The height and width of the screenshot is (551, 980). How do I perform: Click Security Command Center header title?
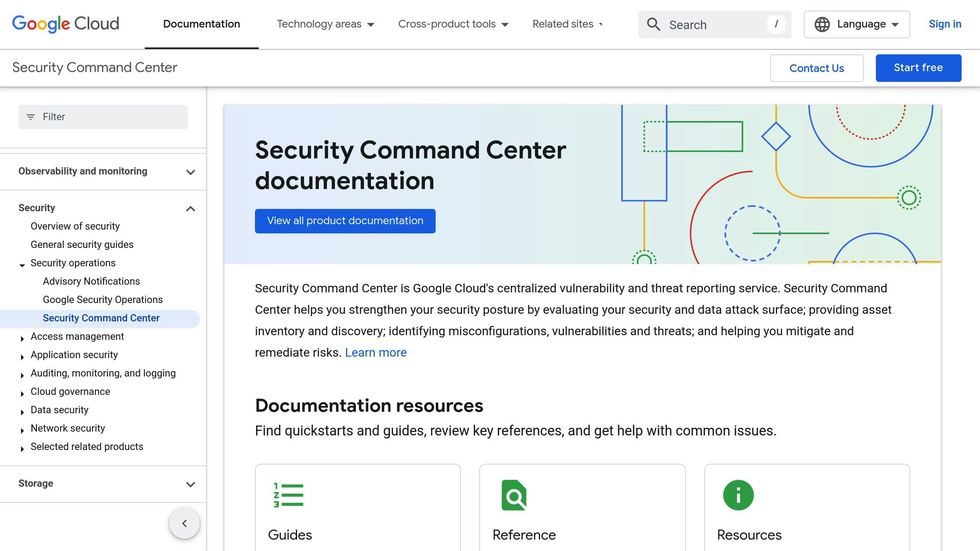[95, 67]
